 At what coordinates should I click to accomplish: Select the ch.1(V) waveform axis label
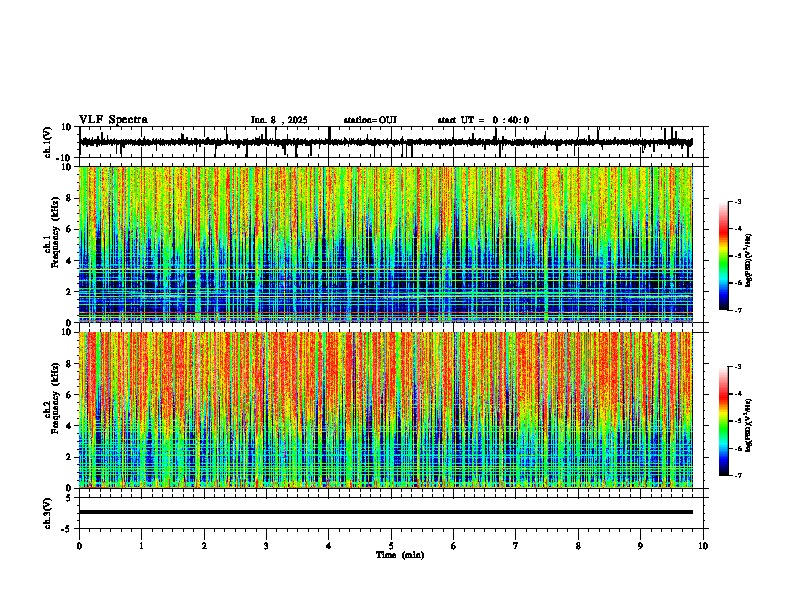point(48,142)
